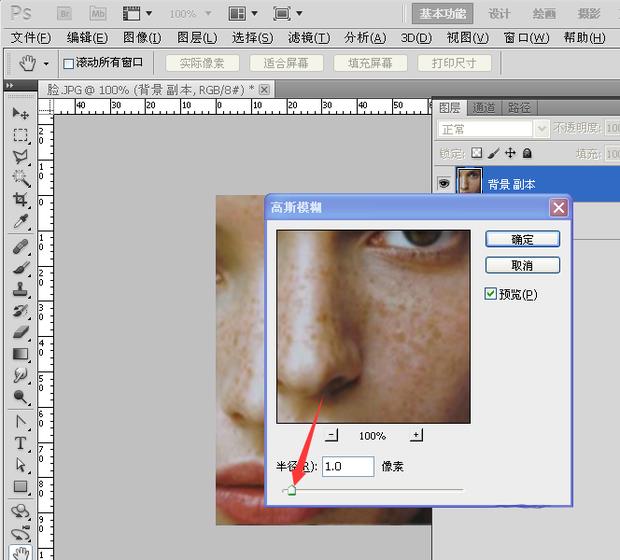620x560 pixels.
Task: Click the radius slider handle
Action: pyautogui.click(x=290, y=490)
